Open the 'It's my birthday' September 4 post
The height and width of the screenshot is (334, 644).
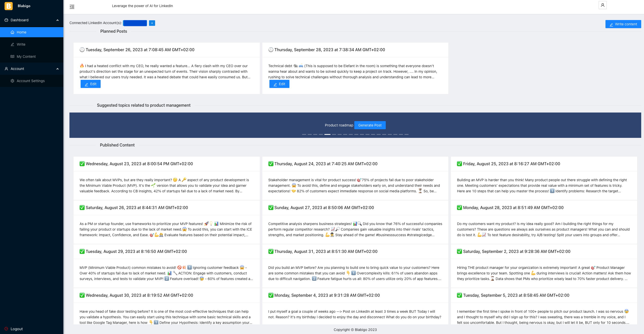(x=355, y=314)
